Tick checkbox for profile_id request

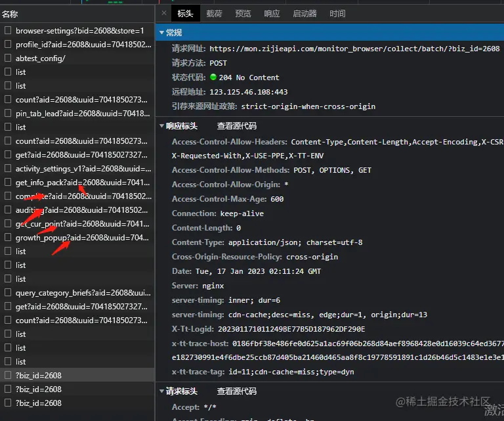[8, 44]
